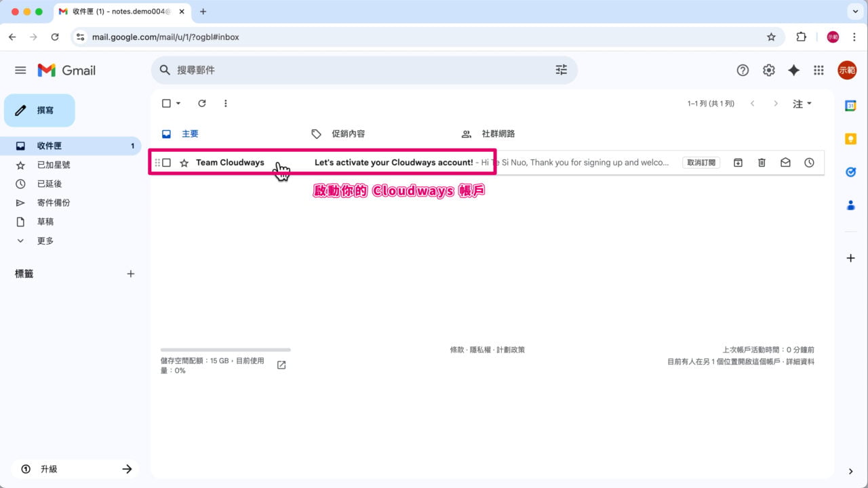The width and height of the screenshot is (868, 488).
Task: Open Google Keep in the side panel
Action: point(851,139)
